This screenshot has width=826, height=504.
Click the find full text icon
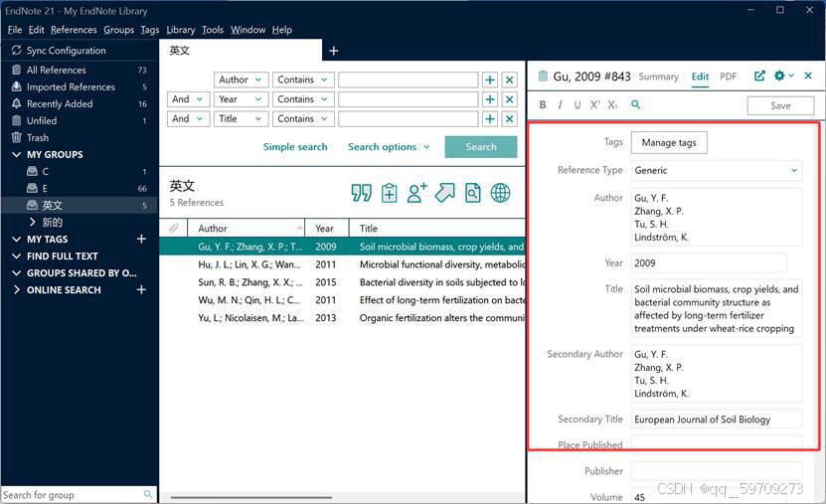[472, 193]
